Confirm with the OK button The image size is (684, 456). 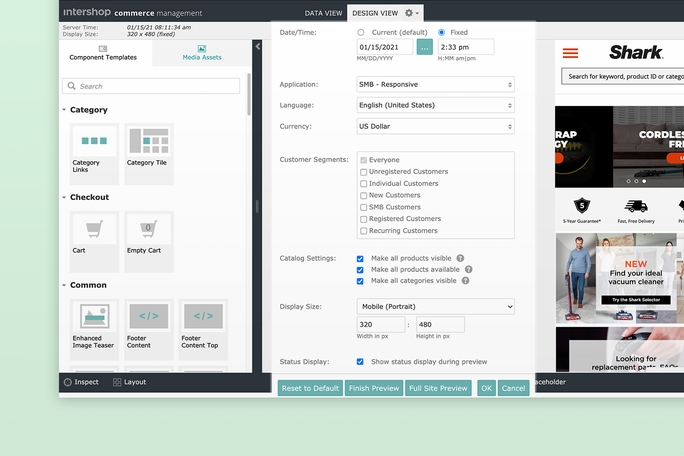pyautogui.click(x=486, y=388)
